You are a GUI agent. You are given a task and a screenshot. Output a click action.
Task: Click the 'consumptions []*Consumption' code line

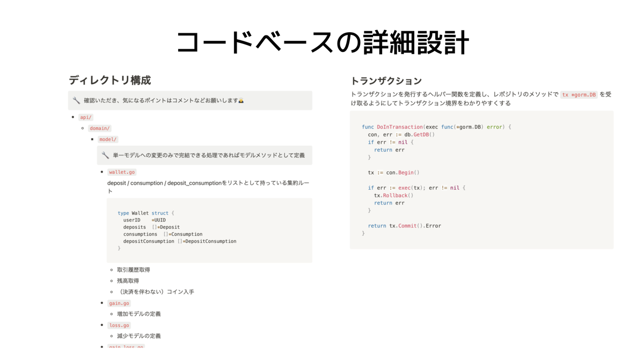click(163, 234)
